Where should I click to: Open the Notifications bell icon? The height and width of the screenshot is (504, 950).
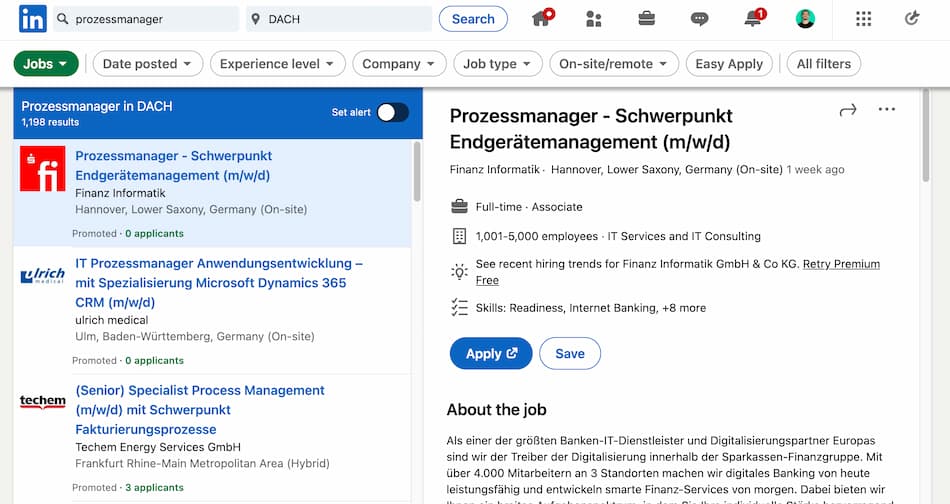[x=753, y=19]
